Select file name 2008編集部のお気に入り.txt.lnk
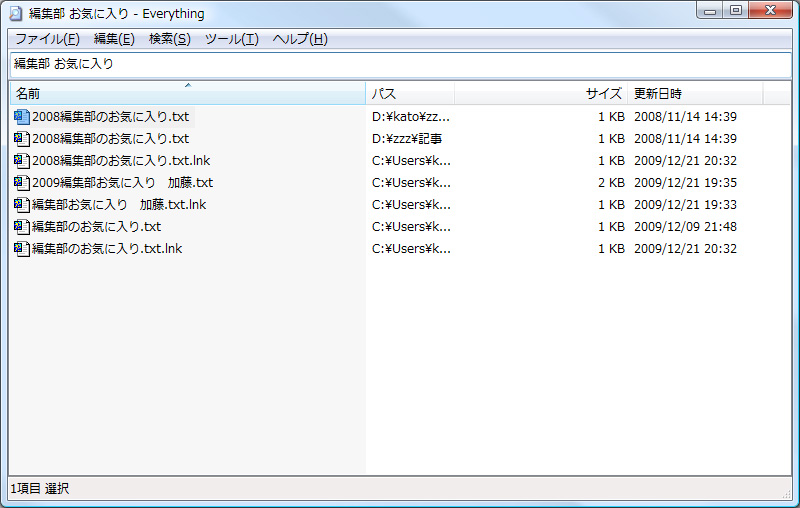 pos(121,161)
